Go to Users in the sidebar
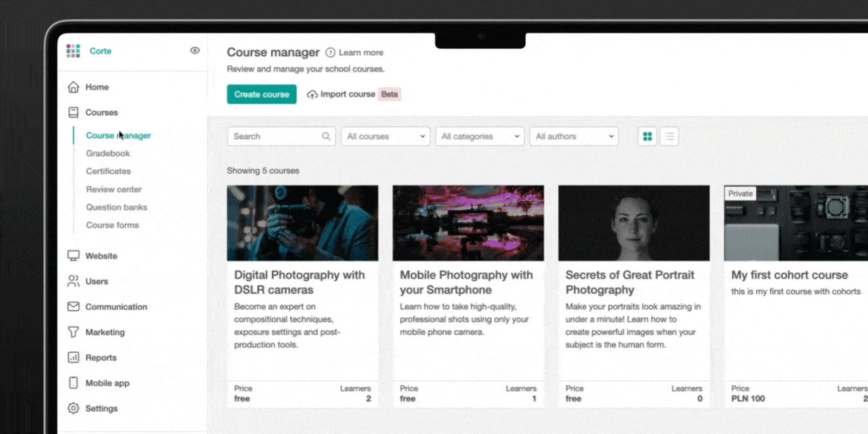Image resolution: width=868 pixels, height=434 pixels. tap(96, 281)
